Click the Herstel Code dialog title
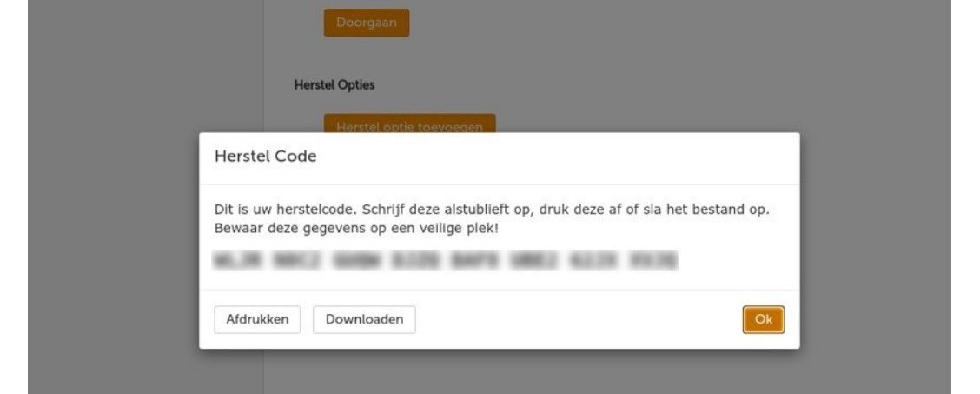Screen dimensions: 980x394 [x=265, y=157]
